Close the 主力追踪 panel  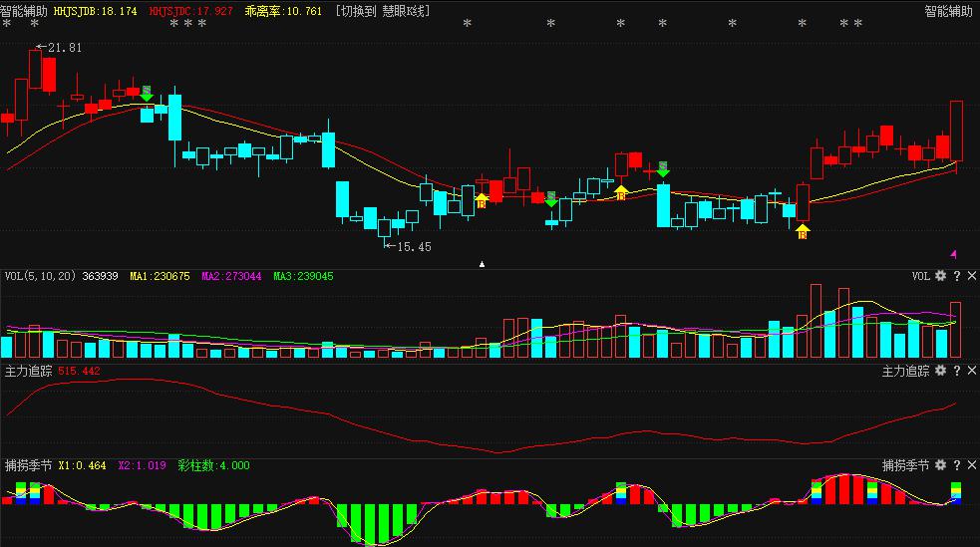coord(972,371)
